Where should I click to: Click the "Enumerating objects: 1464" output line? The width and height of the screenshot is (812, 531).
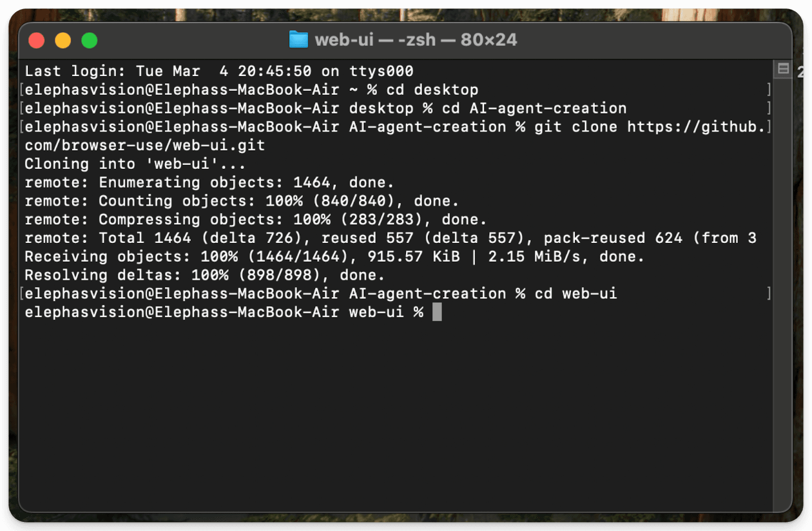coord(209,183)
